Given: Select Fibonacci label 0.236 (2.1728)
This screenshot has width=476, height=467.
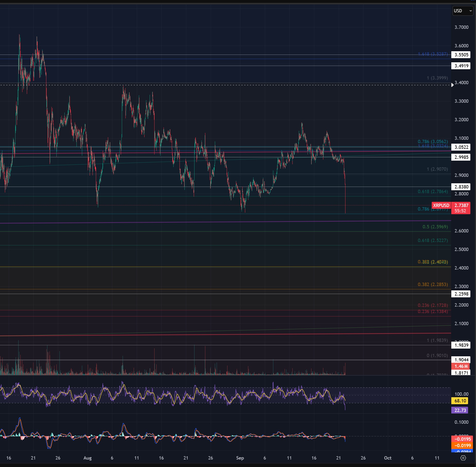Looking at the screenshot, I should 433,305.
